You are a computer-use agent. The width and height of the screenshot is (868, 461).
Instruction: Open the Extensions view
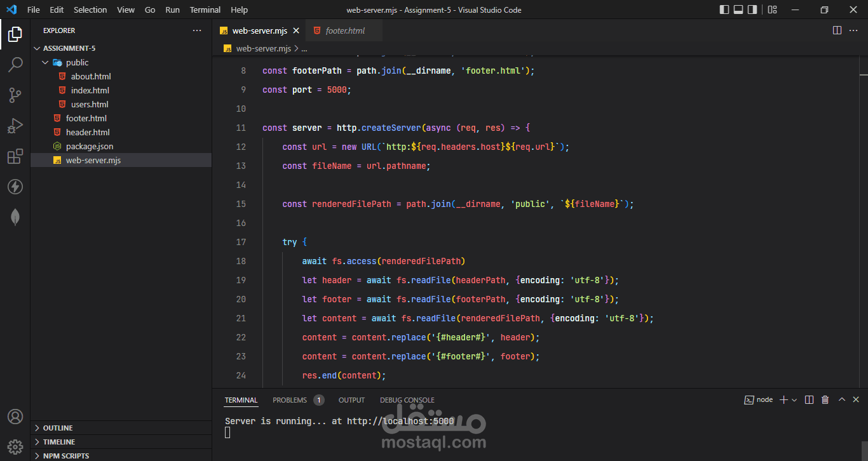coord(15,156)
